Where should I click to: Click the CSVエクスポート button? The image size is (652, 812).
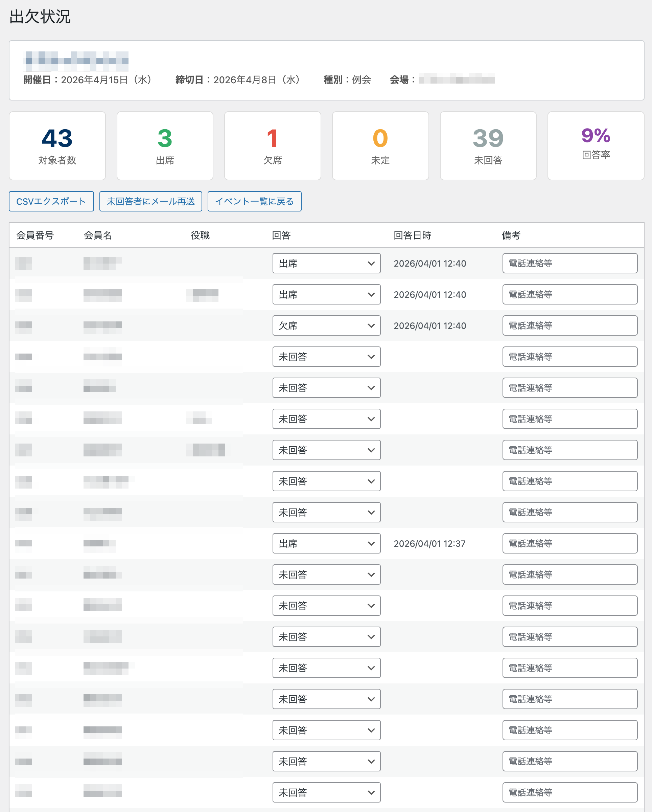click(51, 201)
